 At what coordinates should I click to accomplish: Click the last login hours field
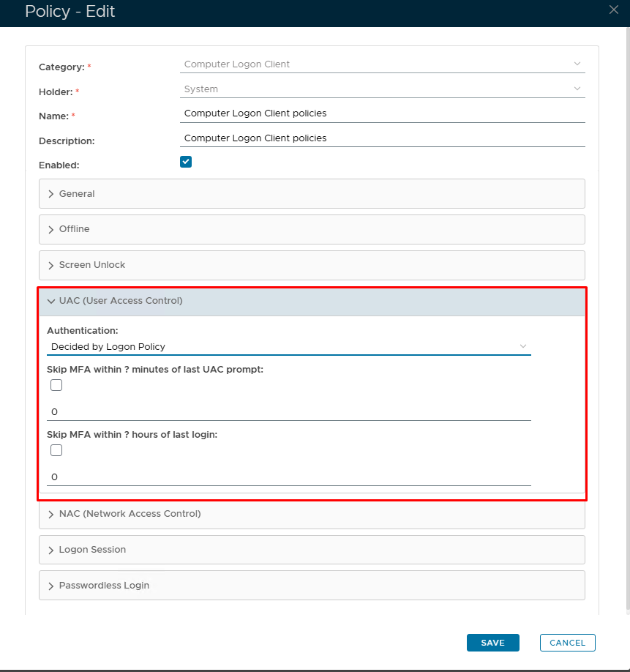tap(288, 477)
